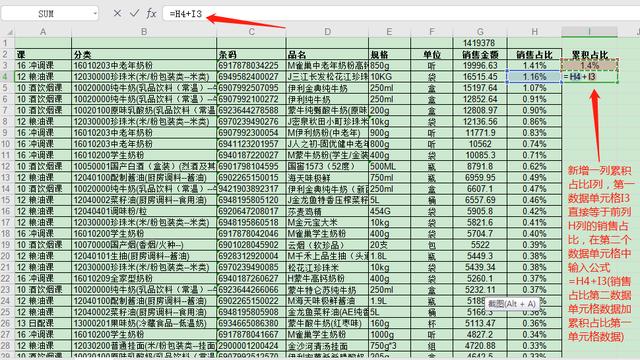Click cell I3 showing 1.4%

coord(589,65)
